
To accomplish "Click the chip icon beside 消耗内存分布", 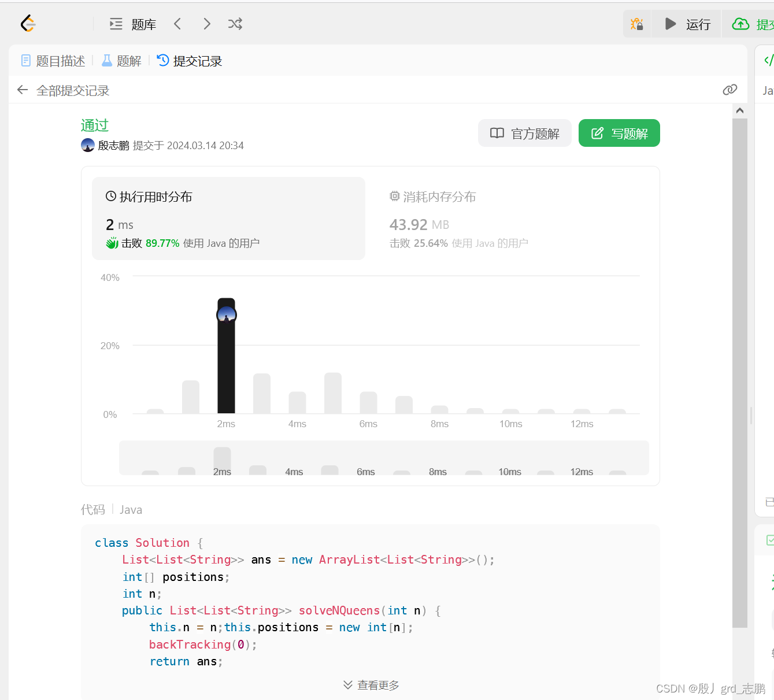I will 395,197.
